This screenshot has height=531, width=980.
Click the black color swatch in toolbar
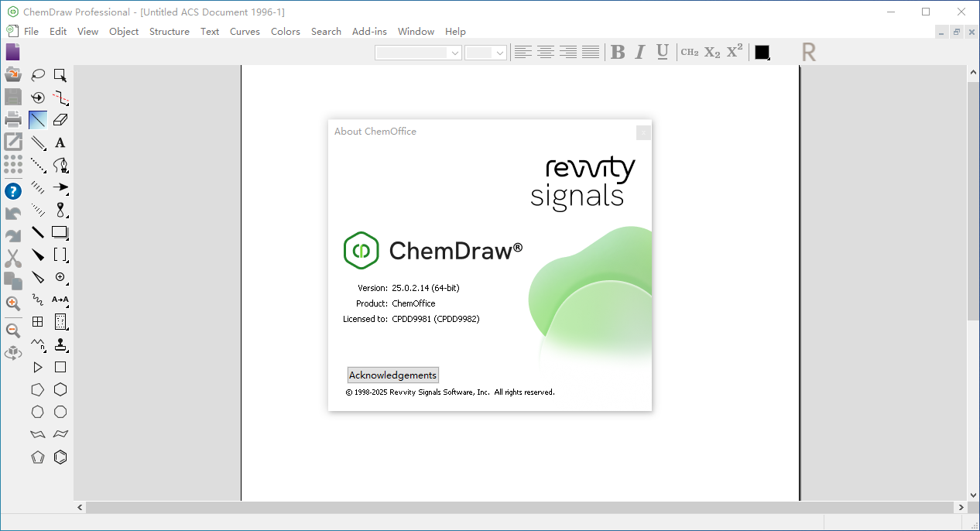click(x=762, y=52)
